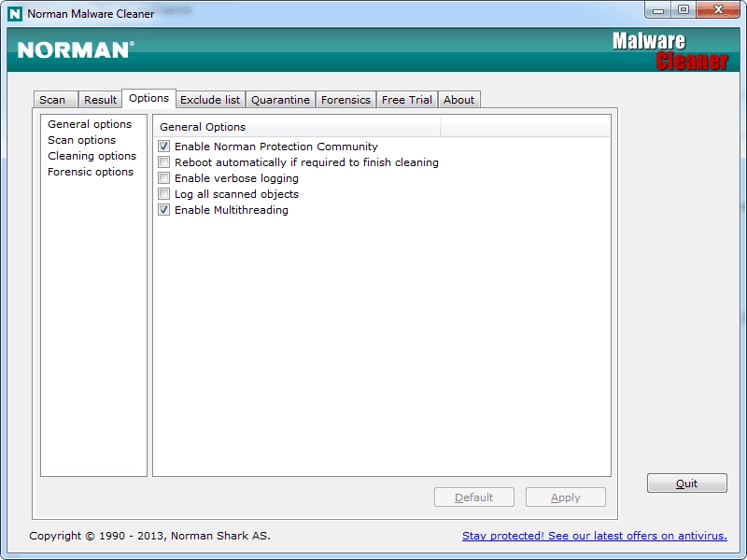747x560 pixels.
Task: Select Scan options in the side list
Action: click(x=81, y=140)
